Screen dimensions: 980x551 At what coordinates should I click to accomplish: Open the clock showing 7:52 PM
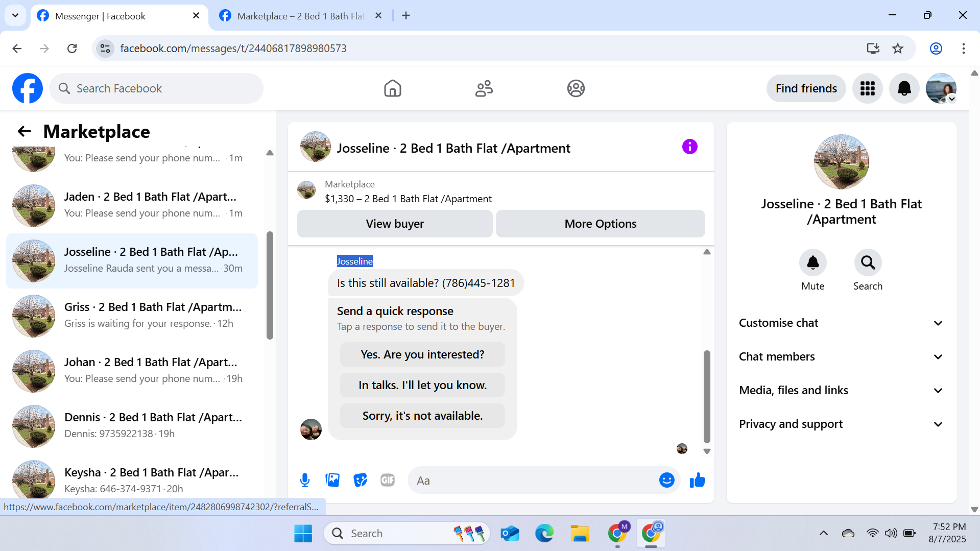[947, 533]
